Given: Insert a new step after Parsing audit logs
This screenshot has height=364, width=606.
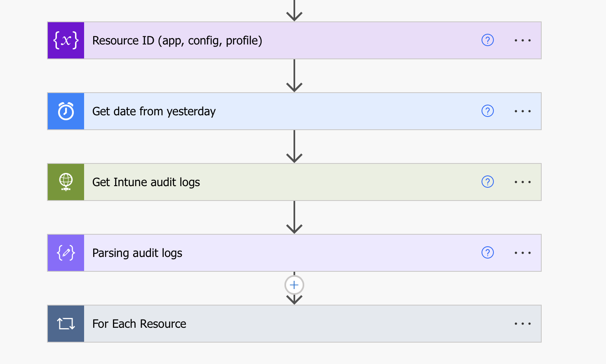Looking at the screenshot, I should pyautogui.click(x=294, y=285).
